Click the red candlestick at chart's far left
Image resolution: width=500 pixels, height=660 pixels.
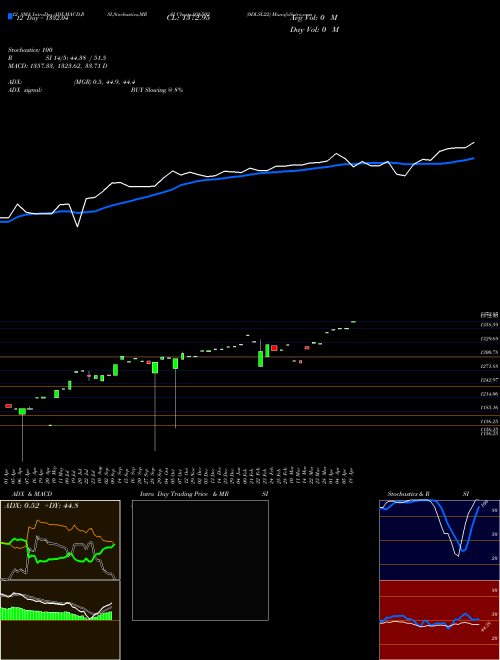[8, 406]
